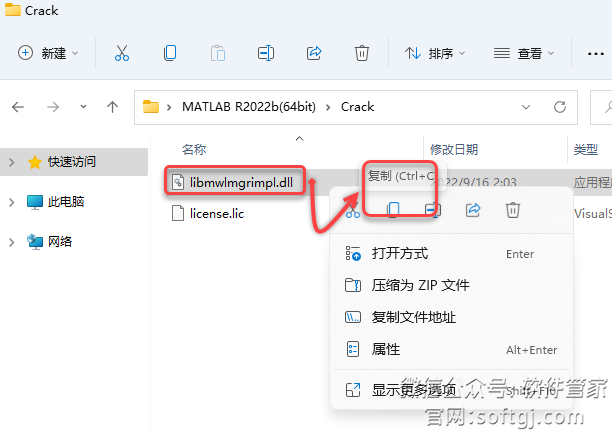Sort by Date modified (修改日期) column

click(454, 149)
